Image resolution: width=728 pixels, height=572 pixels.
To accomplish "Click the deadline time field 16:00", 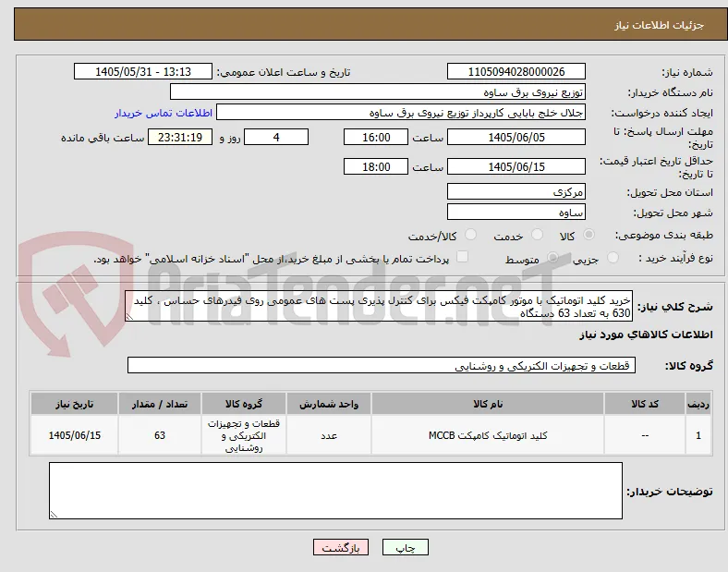I will 376,137.
